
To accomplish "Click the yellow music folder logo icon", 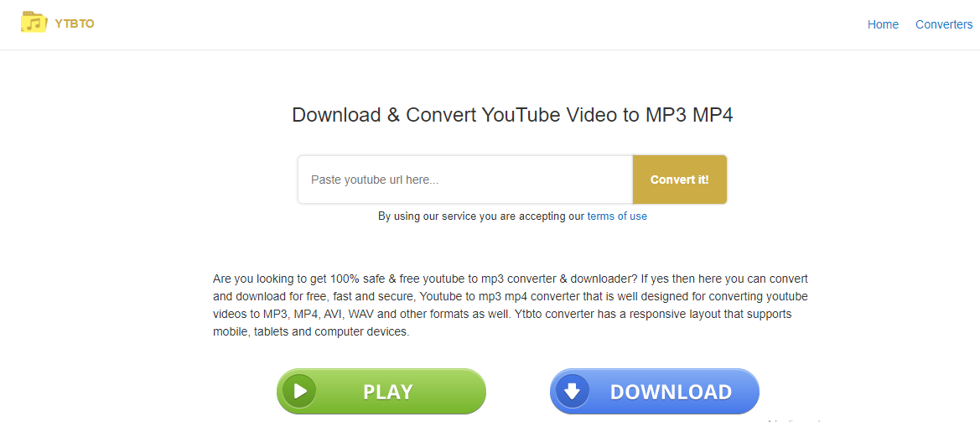I will coord(34,23).
